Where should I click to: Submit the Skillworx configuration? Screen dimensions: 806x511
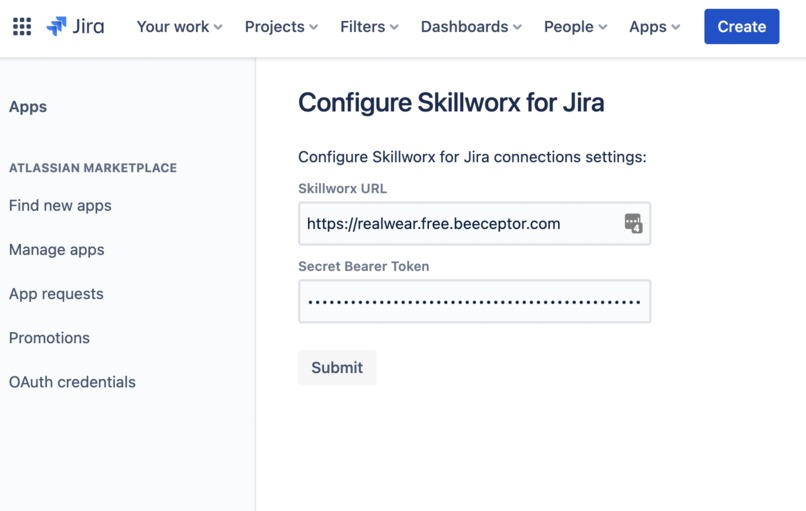coord(337,368)
